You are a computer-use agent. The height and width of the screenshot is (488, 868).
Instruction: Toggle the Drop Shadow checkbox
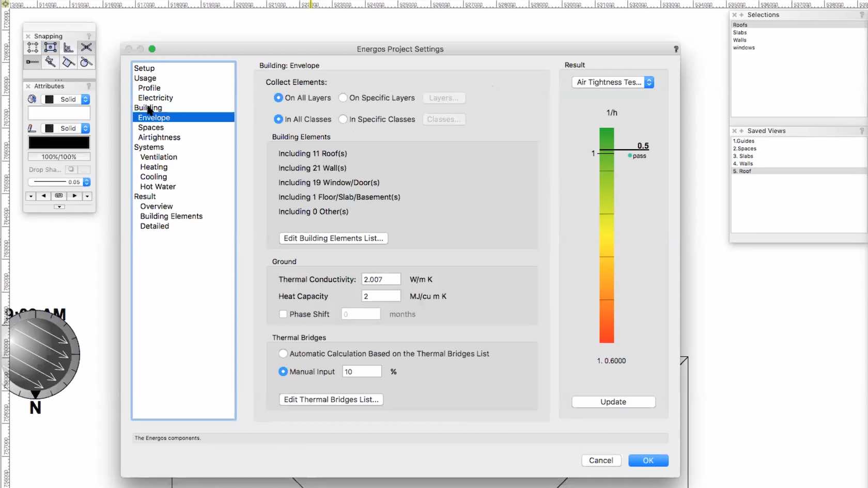[x=71, y=169]
